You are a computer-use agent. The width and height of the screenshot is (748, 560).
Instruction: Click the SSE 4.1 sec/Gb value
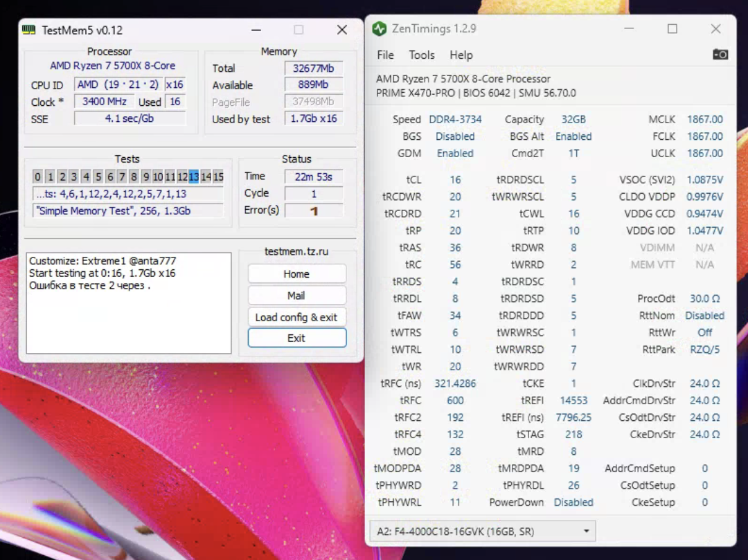(130, 118)
